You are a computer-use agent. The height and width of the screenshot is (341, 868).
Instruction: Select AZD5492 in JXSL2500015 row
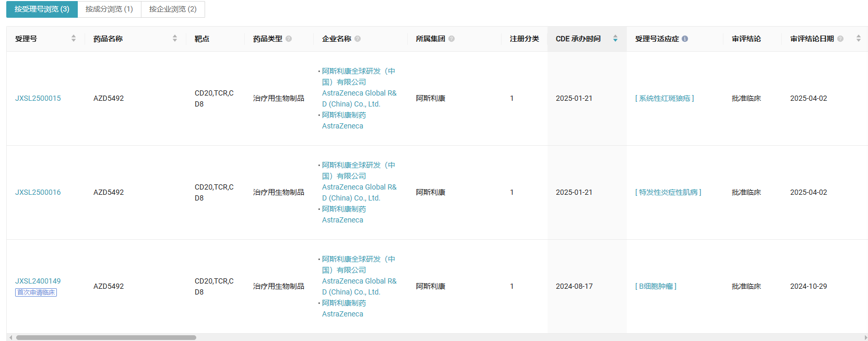tap(109, 98)
